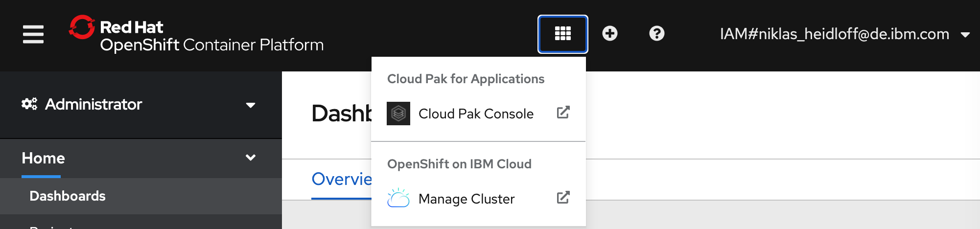Click the Cloud Pak for Applications heading
The height and width of the screenshot is (229, 980).
pyautogui.click(x=466, y=79)
